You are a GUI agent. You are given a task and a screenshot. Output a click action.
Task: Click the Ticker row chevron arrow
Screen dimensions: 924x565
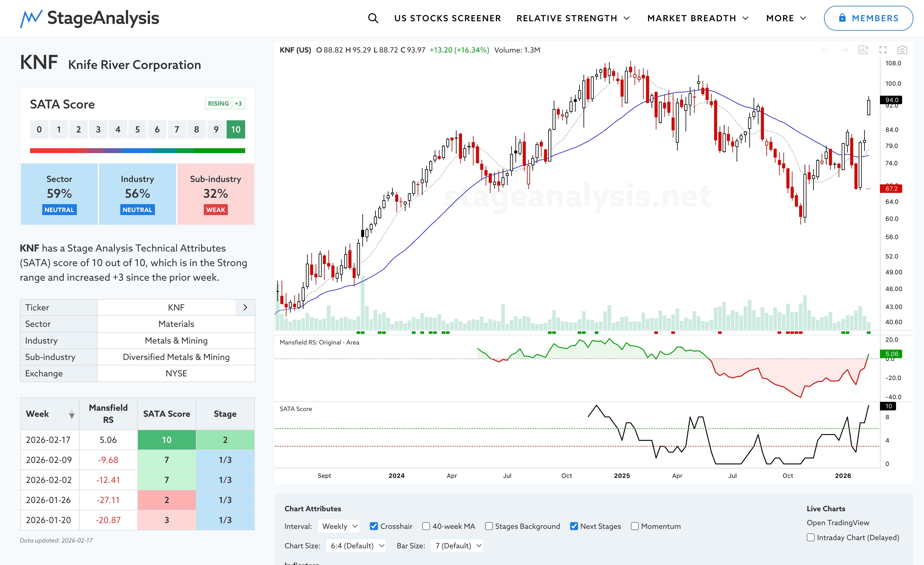pos(245,307)
